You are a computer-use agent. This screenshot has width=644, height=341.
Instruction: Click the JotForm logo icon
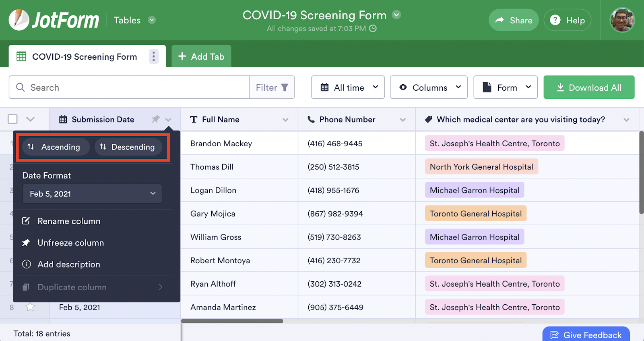(19, 20)
